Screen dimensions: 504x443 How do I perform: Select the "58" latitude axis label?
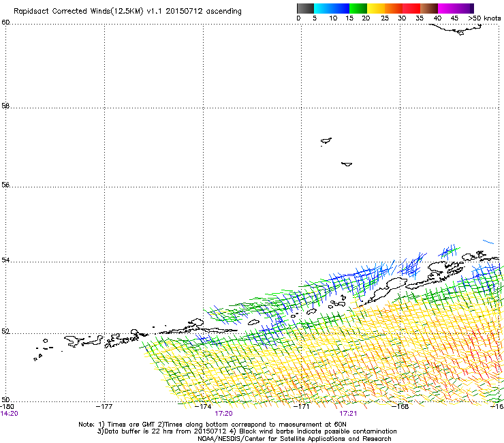tap(5, 106)
